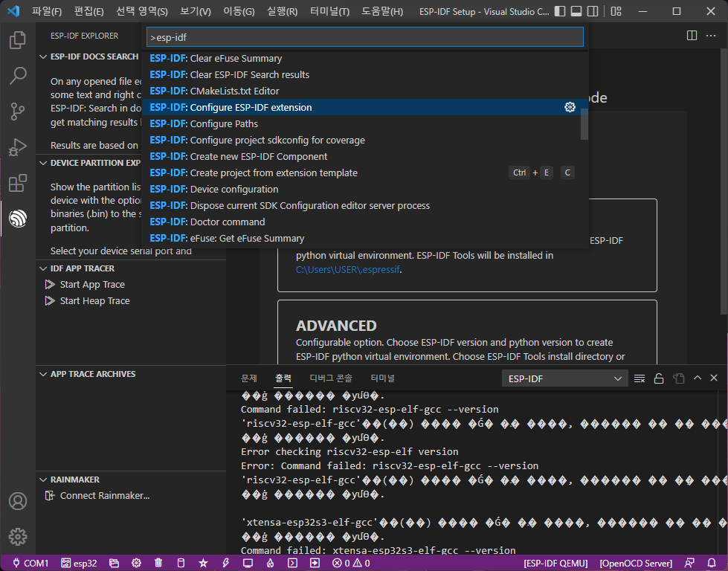The height and width of the screenshot is (571, 728).
Task: Open notifications bell in status bar
Action: point(712,563)
